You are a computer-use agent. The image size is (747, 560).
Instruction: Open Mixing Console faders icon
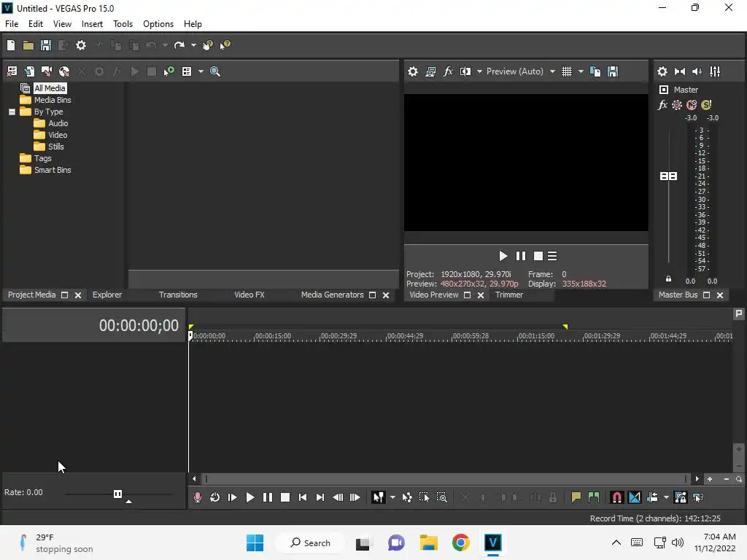click(715, 71)
